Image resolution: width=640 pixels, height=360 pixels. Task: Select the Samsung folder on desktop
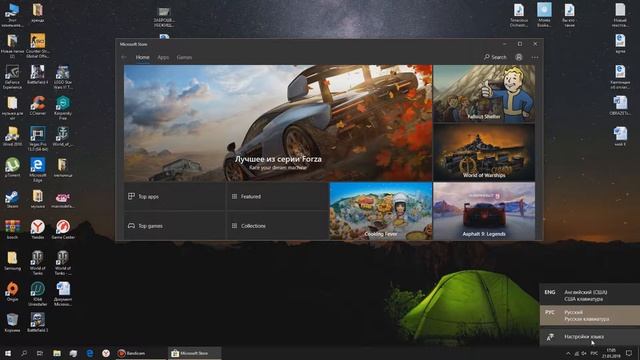coord(12,261)
